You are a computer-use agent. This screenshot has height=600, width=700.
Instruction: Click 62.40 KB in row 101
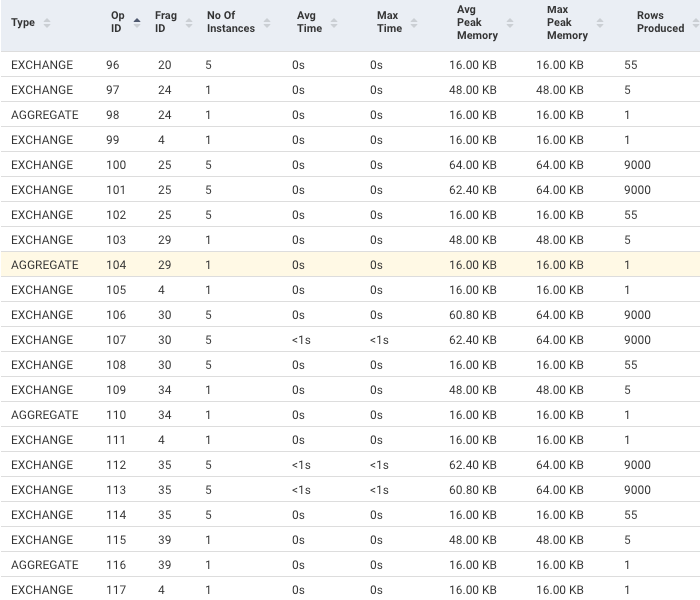(x=473, y=190)
